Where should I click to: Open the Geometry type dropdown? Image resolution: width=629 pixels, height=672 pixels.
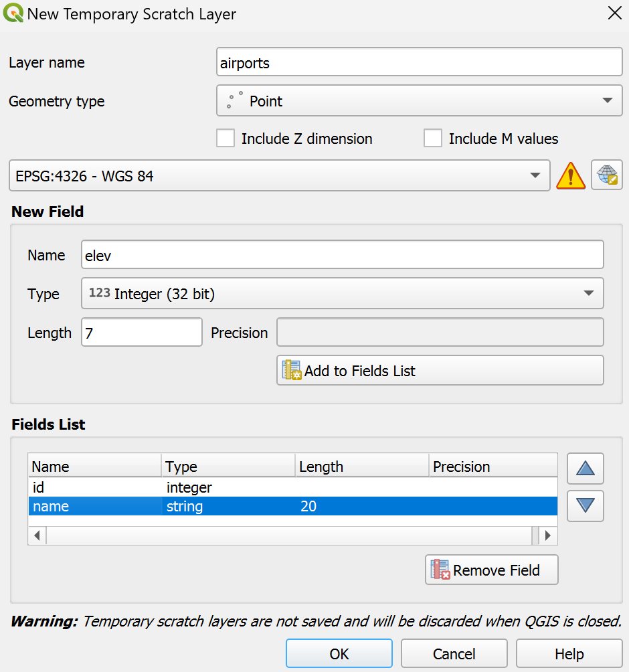pos(420,101)
